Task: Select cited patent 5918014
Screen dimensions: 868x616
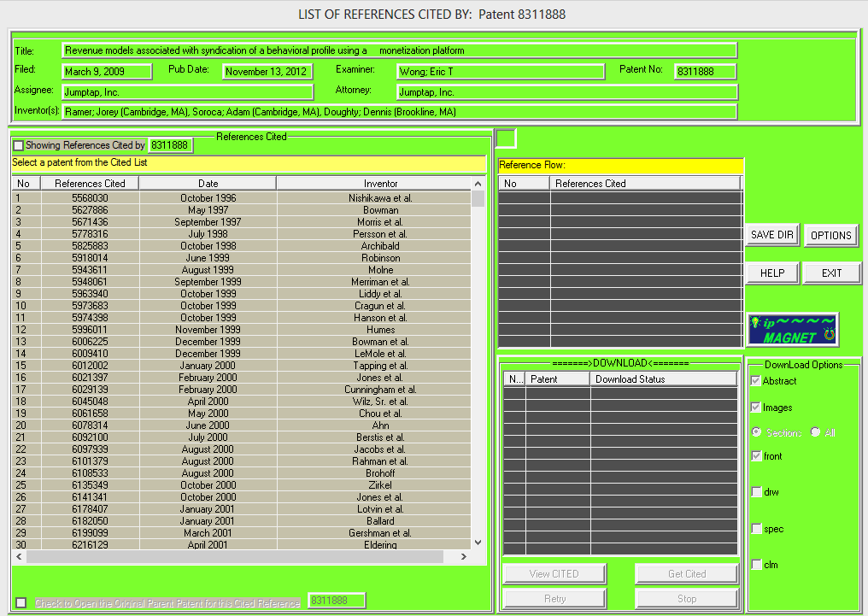Action: (242, 258)
